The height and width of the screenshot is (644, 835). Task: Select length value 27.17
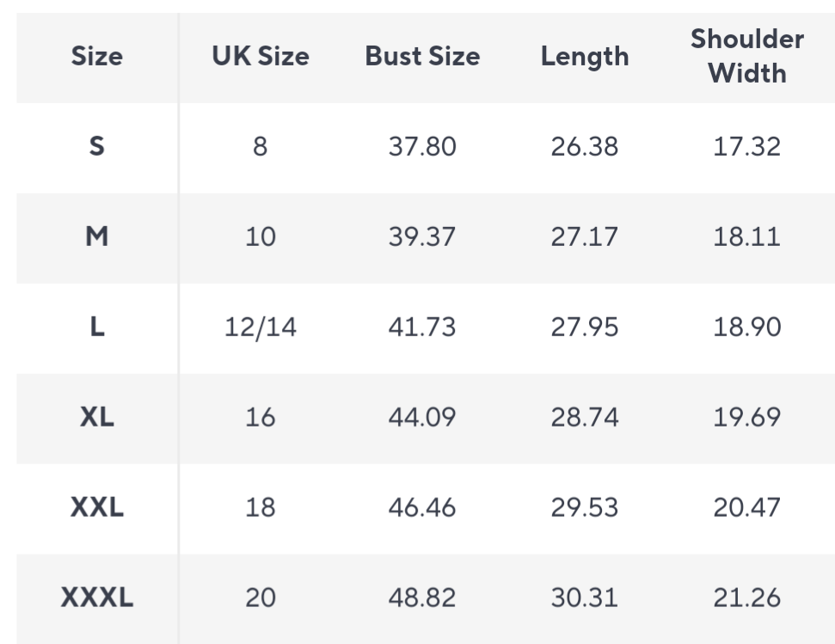pyautogui.click(x=585, y=236)
